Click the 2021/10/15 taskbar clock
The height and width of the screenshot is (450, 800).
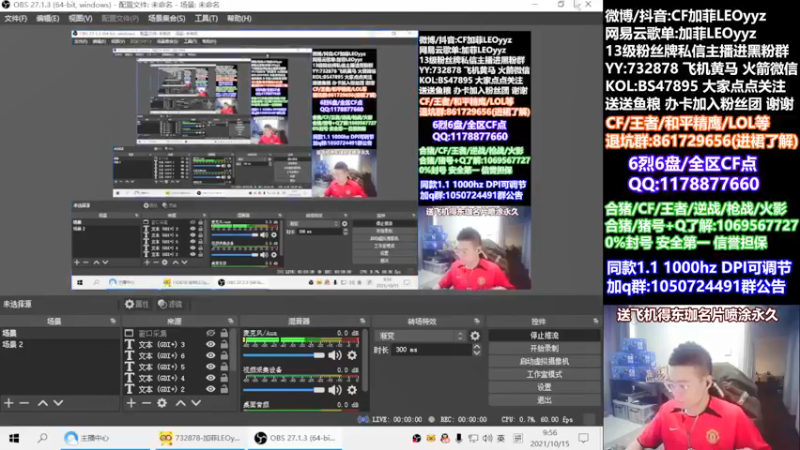coord(549,438)
